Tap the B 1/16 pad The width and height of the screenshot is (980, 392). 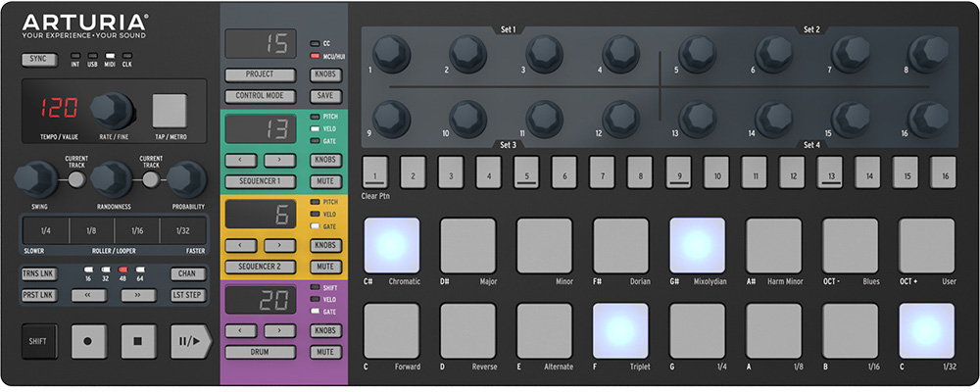pos(850,330)
